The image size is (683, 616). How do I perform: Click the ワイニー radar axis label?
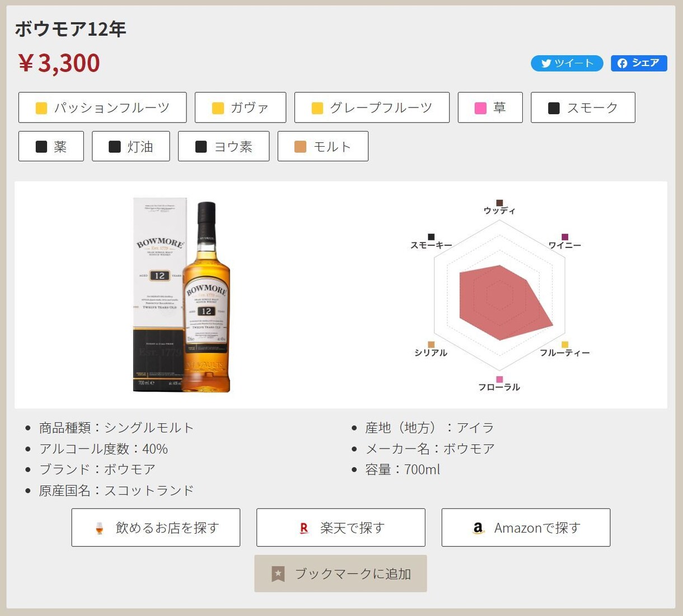[565, 245]
